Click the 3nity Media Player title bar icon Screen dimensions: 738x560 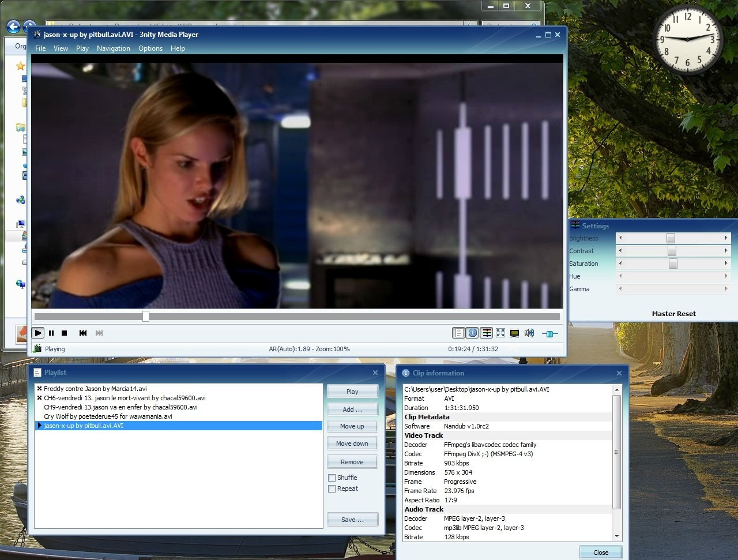tap(37, 34)
